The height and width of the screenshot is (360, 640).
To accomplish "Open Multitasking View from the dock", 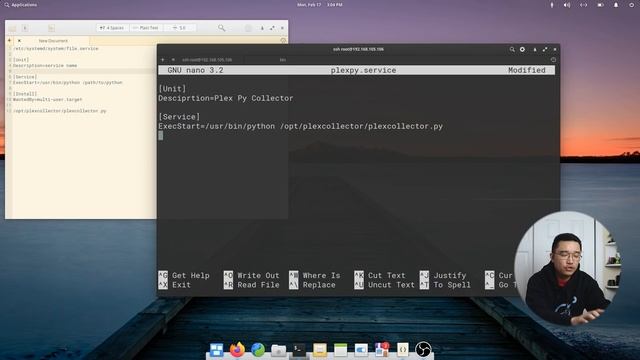I will [x=216, y=350].
